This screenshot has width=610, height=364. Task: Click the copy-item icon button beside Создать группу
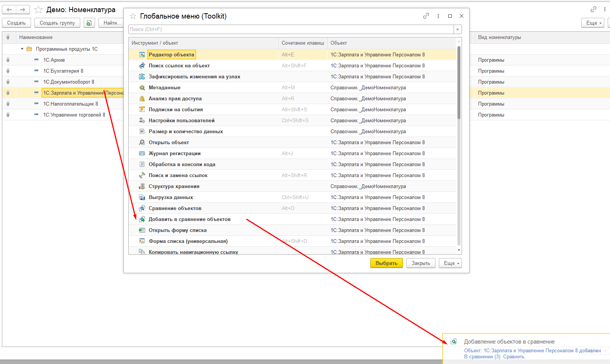(x=89, y=23)
